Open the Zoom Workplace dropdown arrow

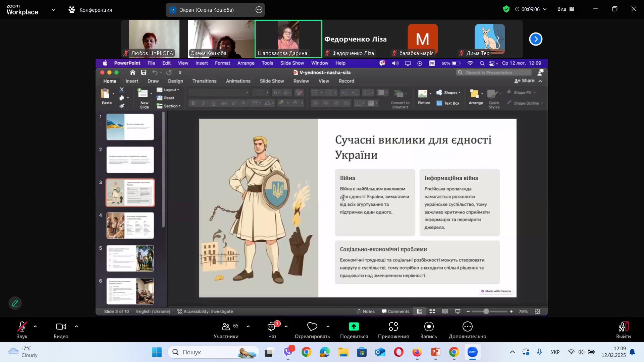point(54,10)
